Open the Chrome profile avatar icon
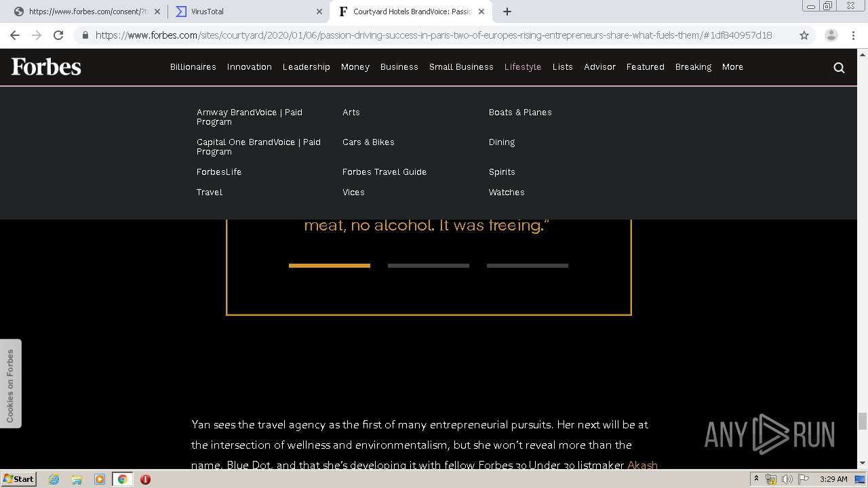 831,35
